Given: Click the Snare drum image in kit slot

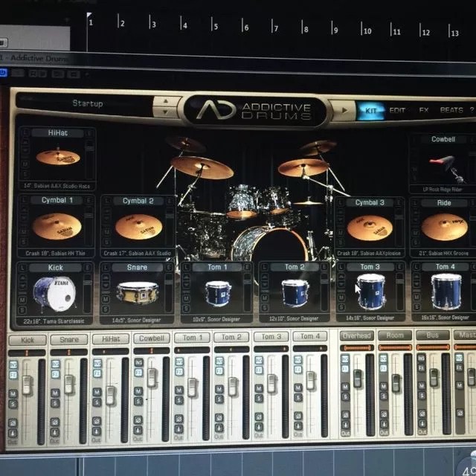Looking at the screenshot, I should (x=137, y=292).
